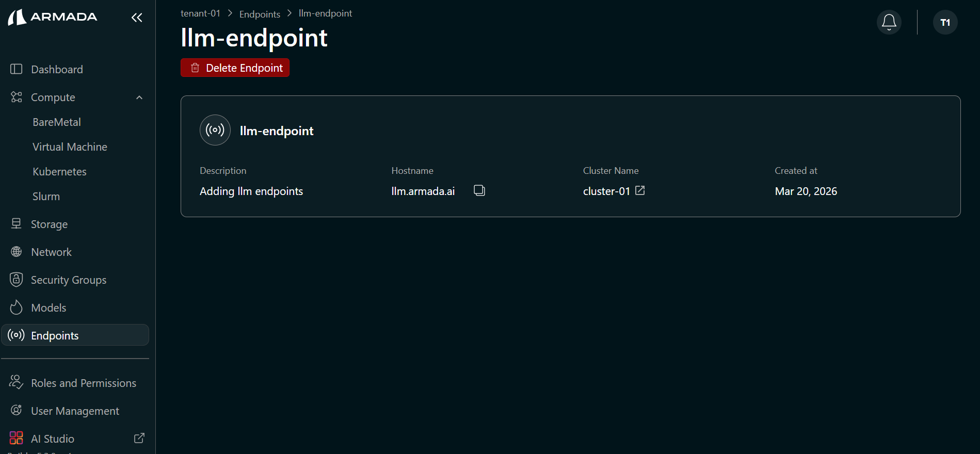Image resolution: width=980 pixels, height=454 pixels.
Task: Click the Storage icon in sidebar
Action: (17, 224)
